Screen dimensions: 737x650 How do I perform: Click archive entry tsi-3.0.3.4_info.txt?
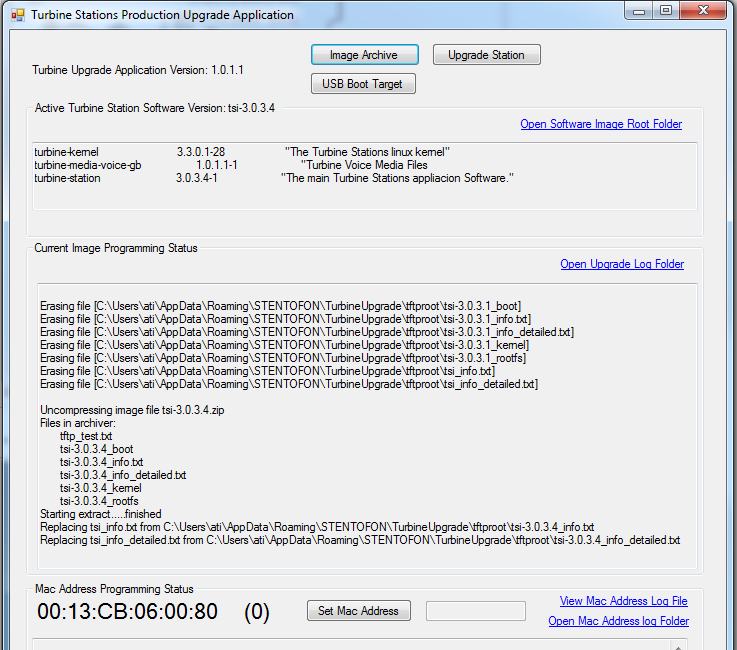(x=102, y=462)
